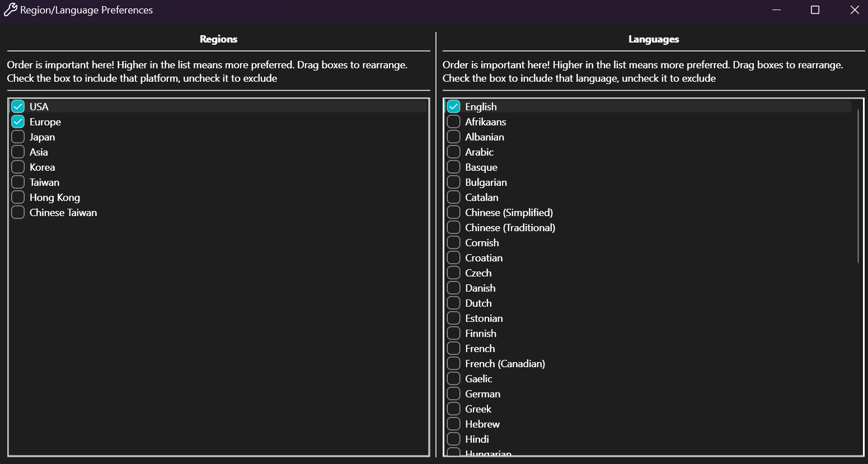The image size is (868, 464).
Task: Tick the Estonian language checkbox
Action: 453,318
